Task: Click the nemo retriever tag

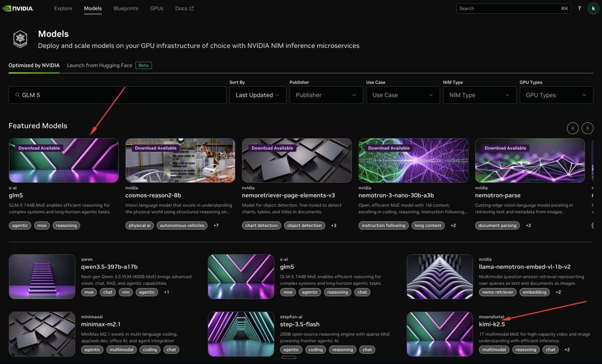Action: click(497, 292)
